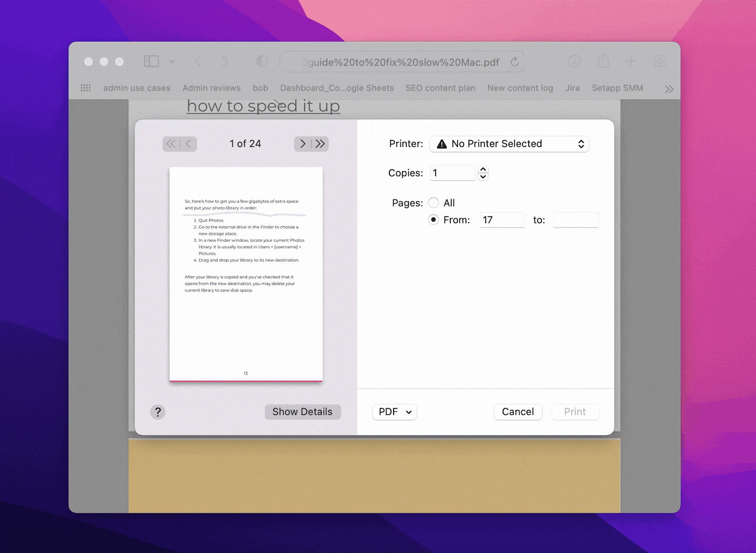Viewport: 756px width, 553px height.
Task: Click the From page number field
Action: coord(502,220)
